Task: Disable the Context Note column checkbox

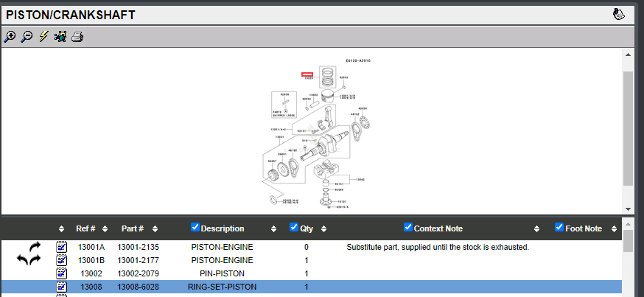Action: click(408, 227)
